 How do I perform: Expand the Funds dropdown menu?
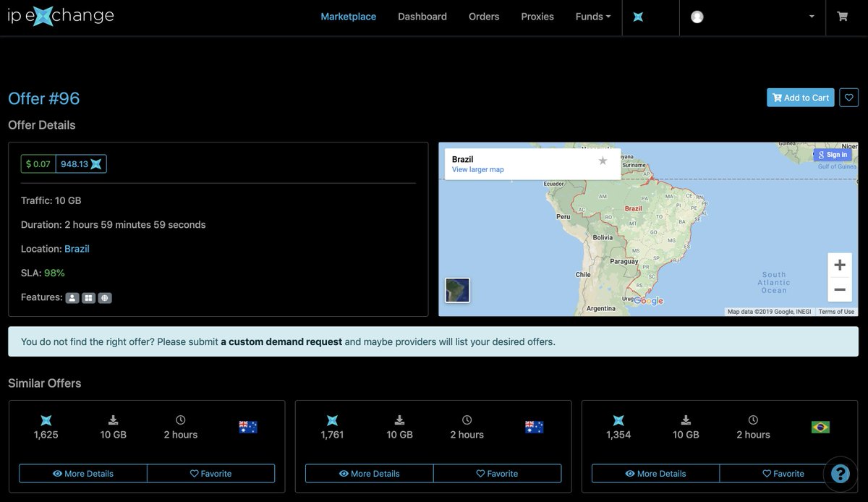tap(593, 17)
